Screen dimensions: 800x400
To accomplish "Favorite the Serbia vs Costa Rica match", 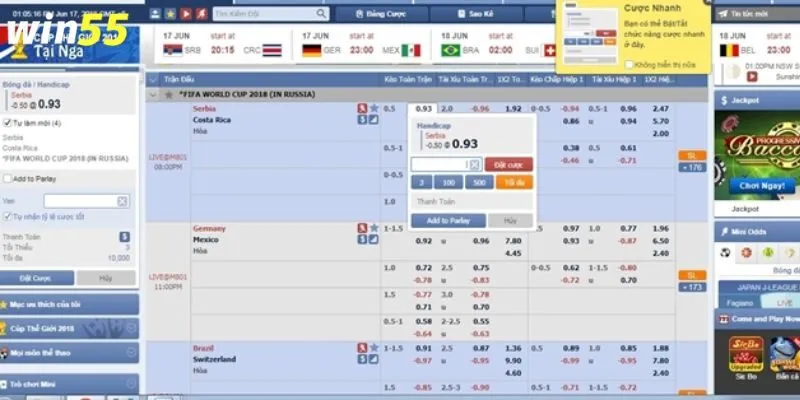I will 374,108.
